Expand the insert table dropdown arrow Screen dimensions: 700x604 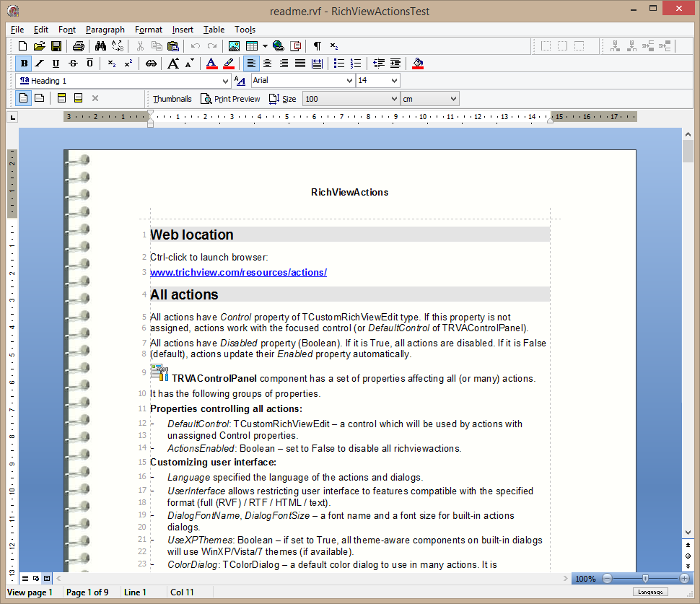click(x=265, y=46)
